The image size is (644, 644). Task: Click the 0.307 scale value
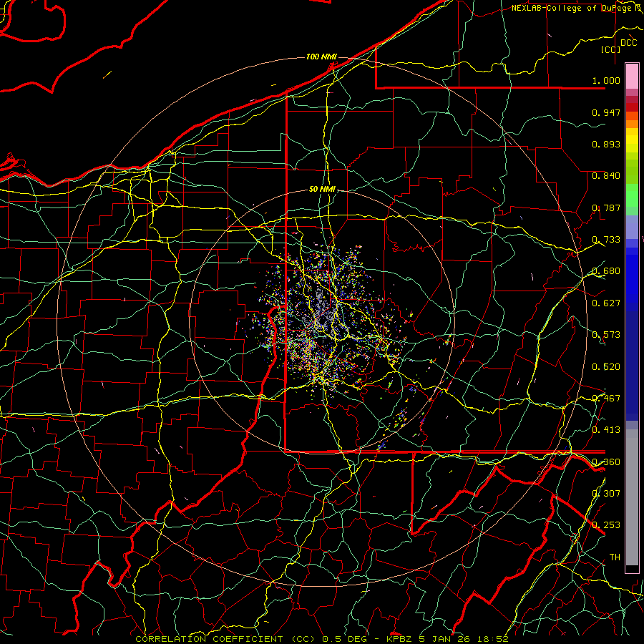[606, 494]
